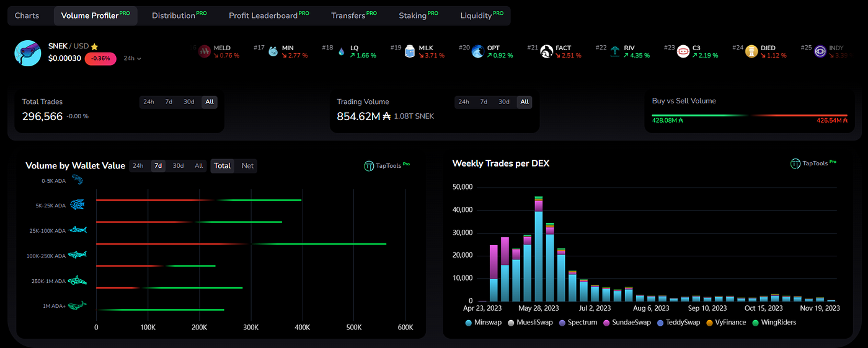868x348 pixels.
Task: Click the 100K-250K ADA fish icon
Action: pyautogui.click(x=77, y=254)
